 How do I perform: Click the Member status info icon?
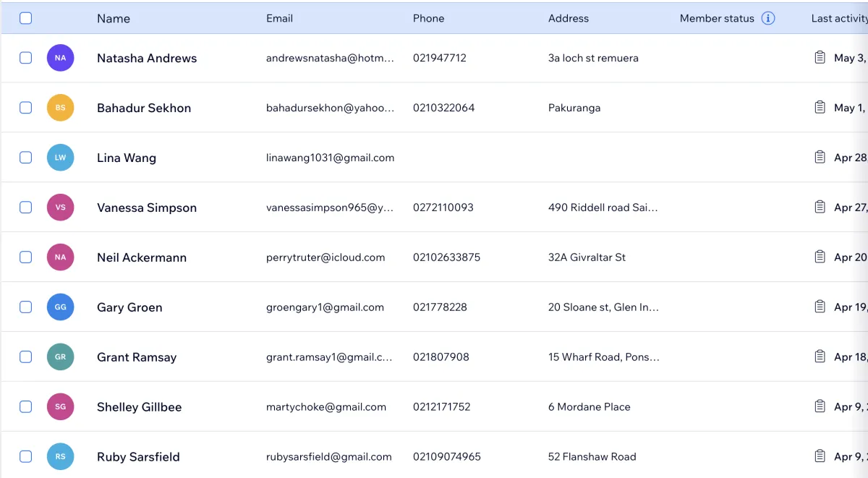coord(768,19)
